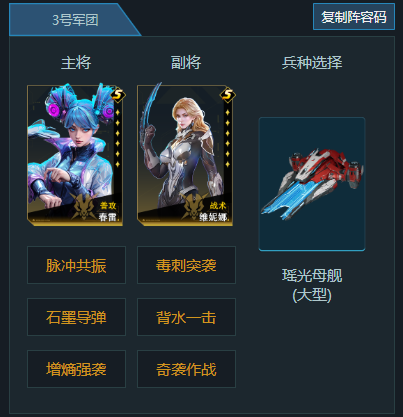Image resolution: width=403 pixels, height=417 pixels.
Task: Open the 奇袭作战 skill
Action: pyautogui.click(x=186, y=369)
